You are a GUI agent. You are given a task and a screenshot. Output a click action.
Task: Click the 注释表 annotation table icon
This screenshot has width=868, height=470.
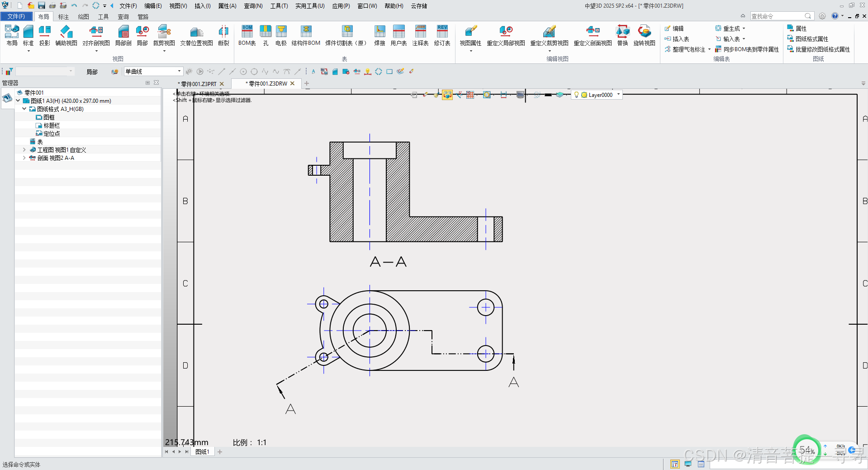(420, 35)
